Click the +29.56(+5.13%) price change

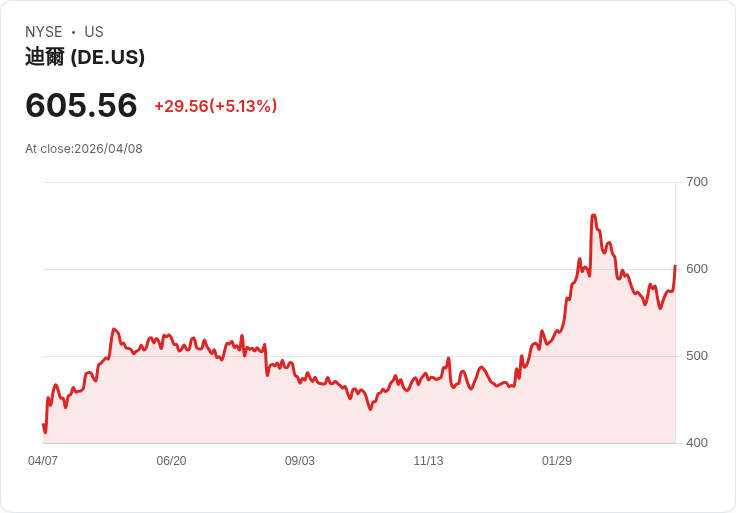216,106
